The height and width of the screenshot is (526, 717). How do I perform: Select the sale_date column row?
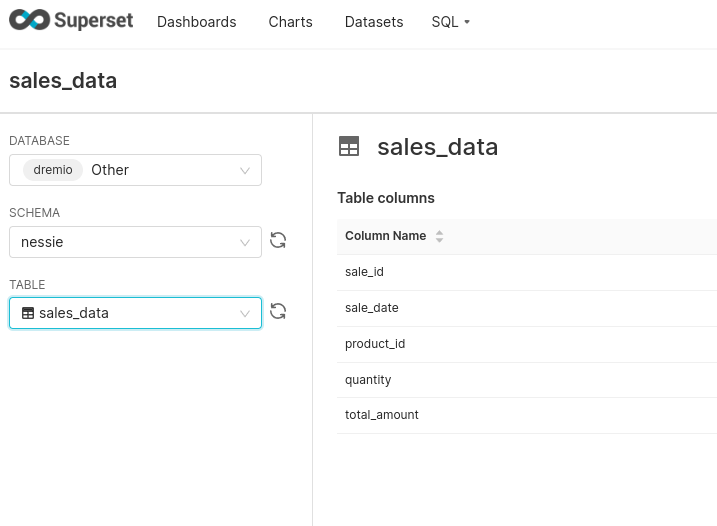pos(527,308)
